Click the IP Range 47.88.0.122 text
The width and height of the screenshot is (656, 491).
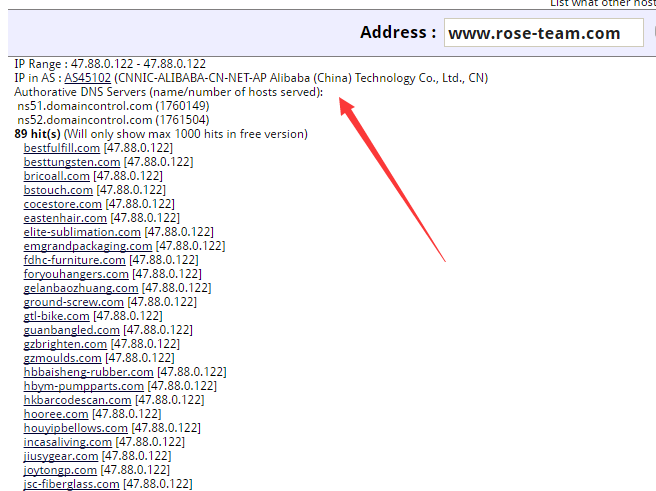(x=110, y=64)
